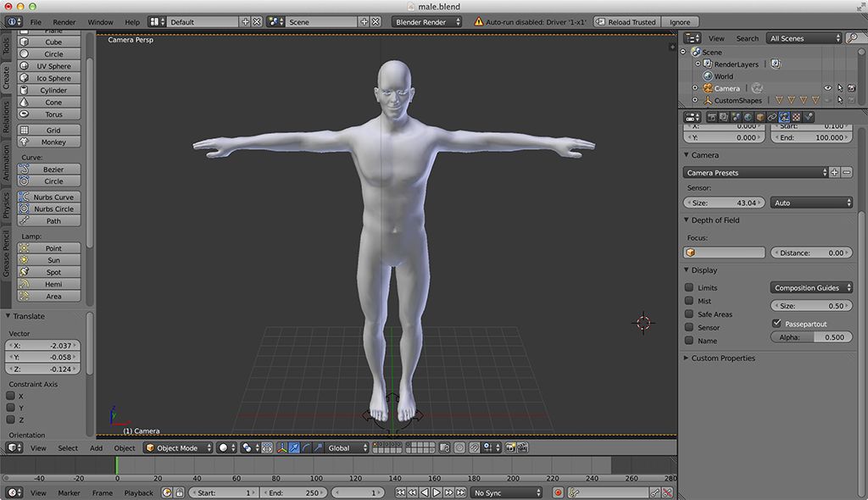This screenshot has width=868, height=500.
Task: Add a Torus mesh
Action: 53,114
